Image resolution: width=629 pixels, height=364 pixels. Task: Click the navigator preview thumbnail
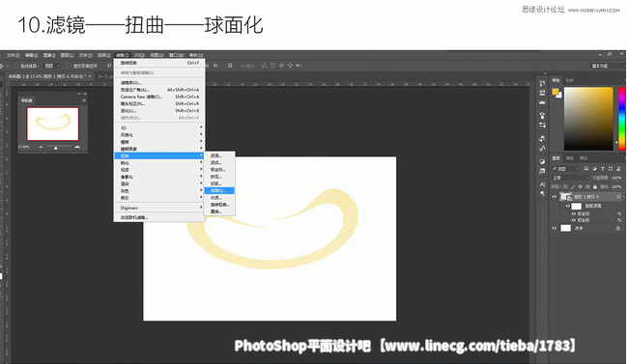pos(52,124)
